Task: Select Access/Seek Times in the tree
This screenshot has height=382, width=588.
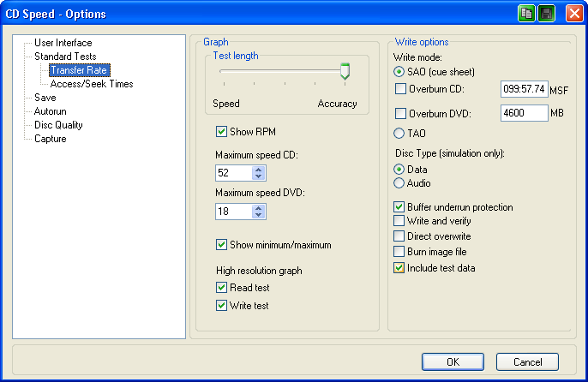Action: 91,84
